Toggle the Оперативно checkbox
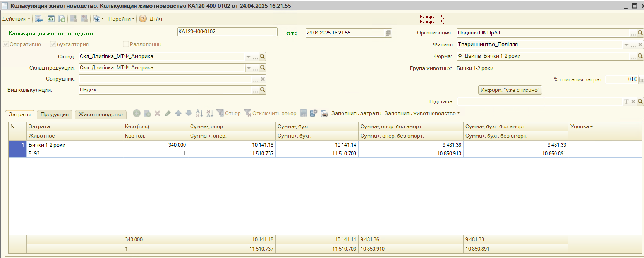The width and height of the screenshot is (644, 258). point(6,44)
